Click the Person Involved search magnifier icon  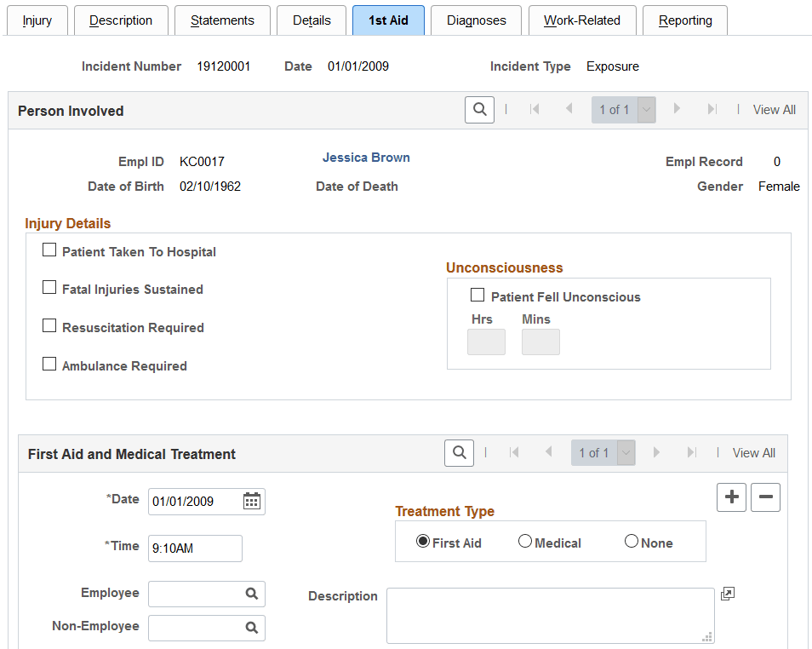(x=479, y=110)
